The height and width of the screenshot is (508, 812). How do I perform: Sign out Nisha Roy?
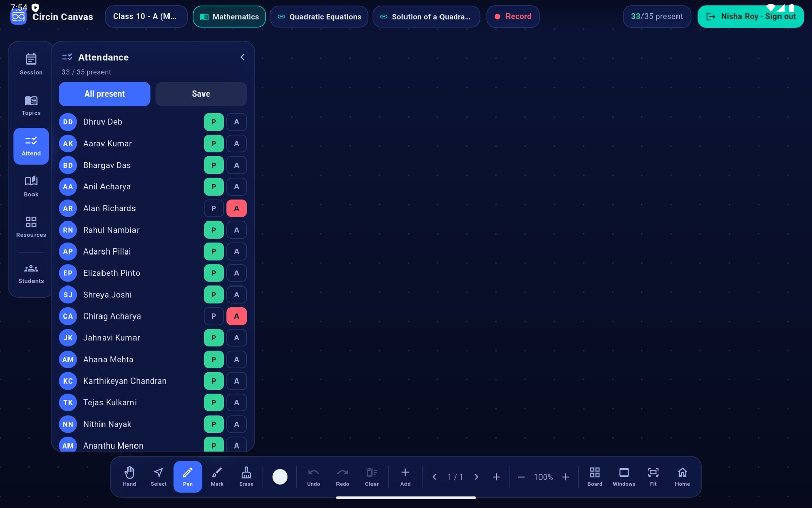pos(751,17)
